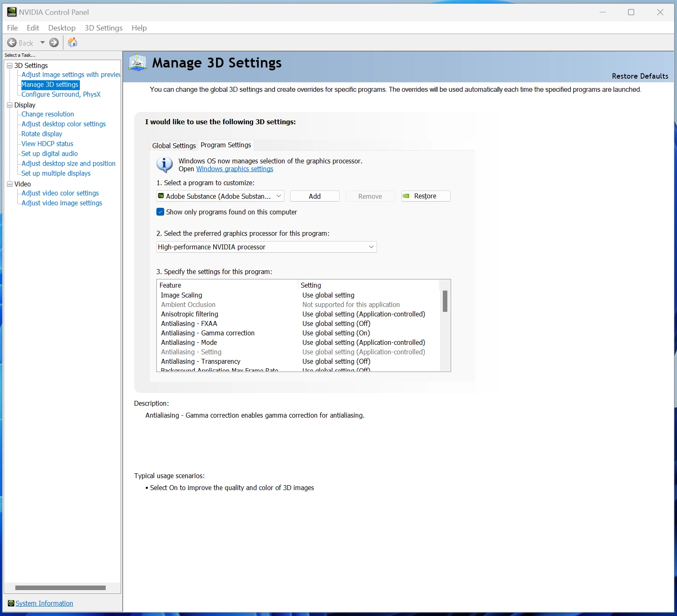
Task: Click the Restore button
Action: [x=426, y=196]
